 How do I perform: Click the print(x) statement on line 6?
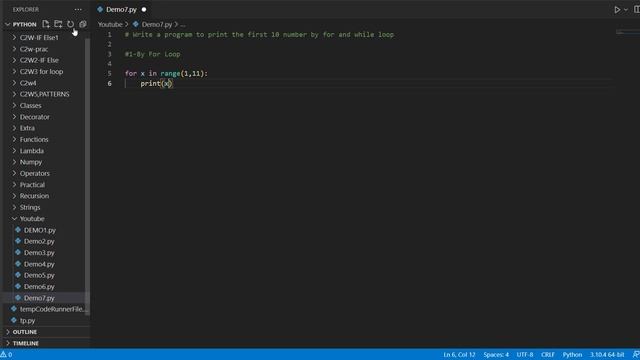(156, 83)
